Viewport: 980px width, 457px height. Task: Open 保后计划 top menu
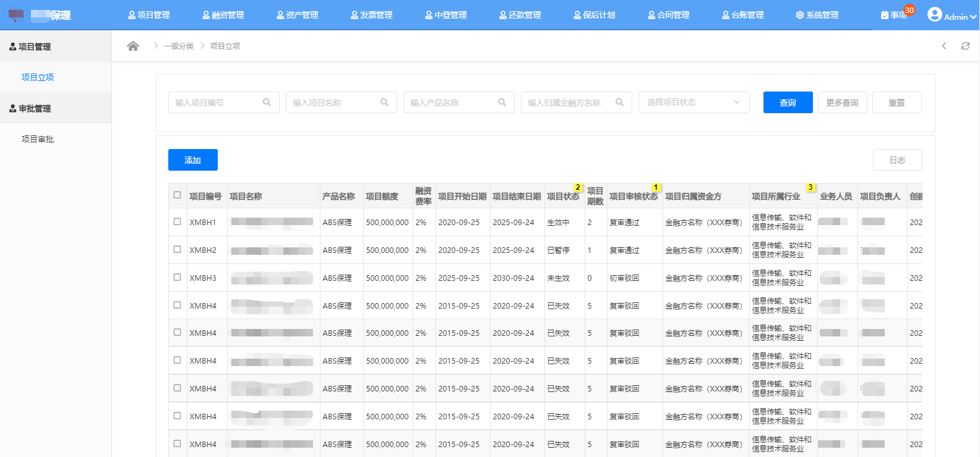click(595, 15)
